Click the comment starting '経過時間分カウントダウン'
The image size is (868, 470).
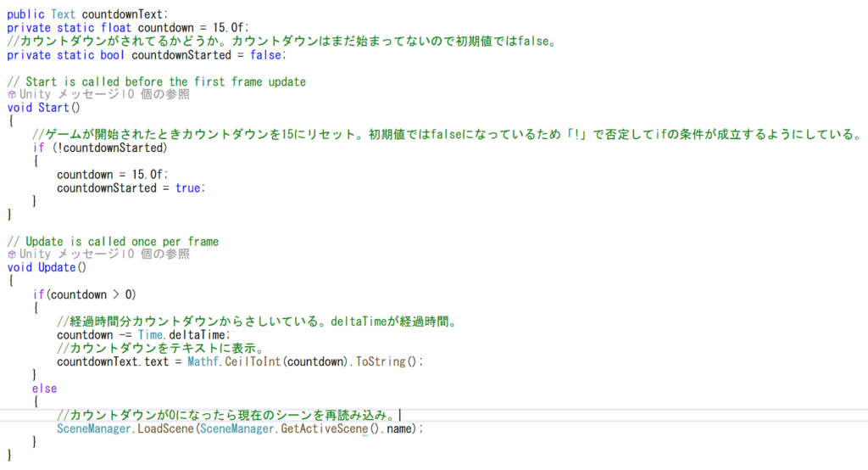coord(258,322)
